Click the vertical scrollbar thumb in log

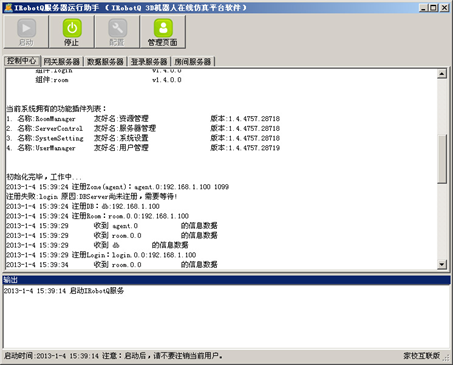point(442,159)
